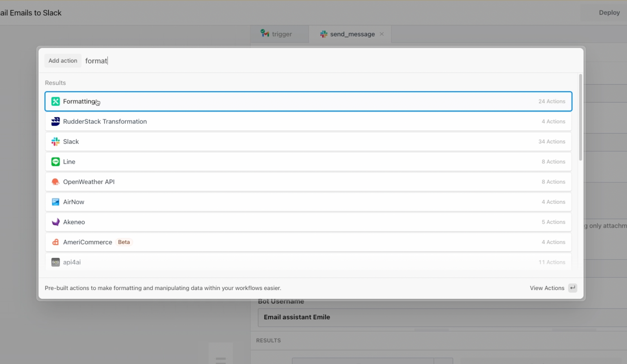The width and height of the screenshot is (627, 364).
Task: Select the OpenWeather API result name
Action: point(89,182)
